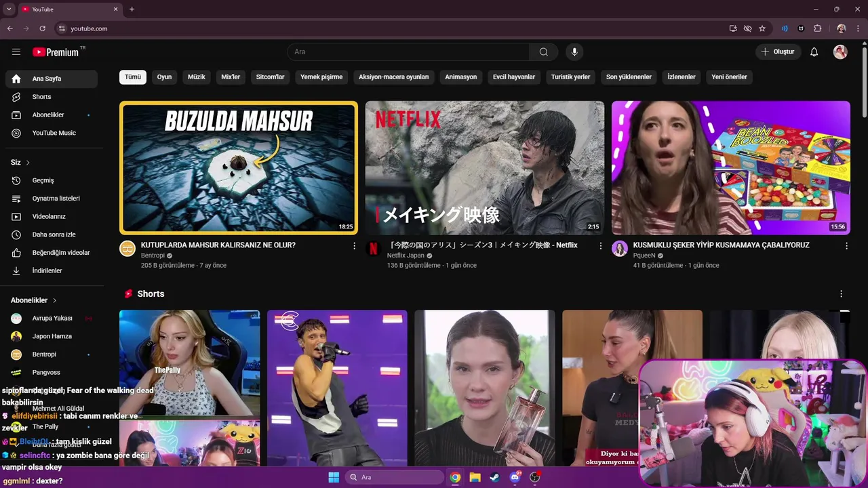Open the Japon Hamza subscription
868x488 pixels.
pyautogui.click(x=52, y=336)
